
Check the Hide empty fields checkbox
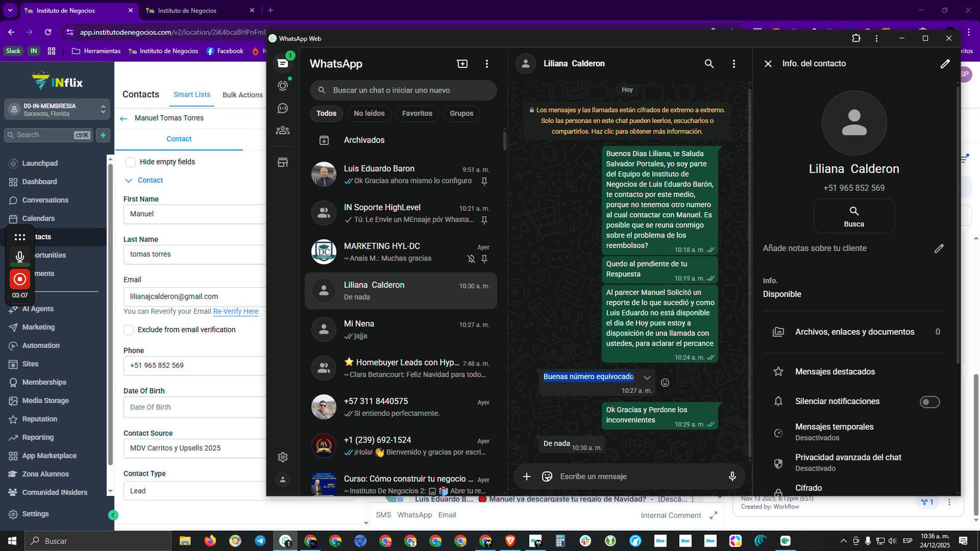pos(130,162)
